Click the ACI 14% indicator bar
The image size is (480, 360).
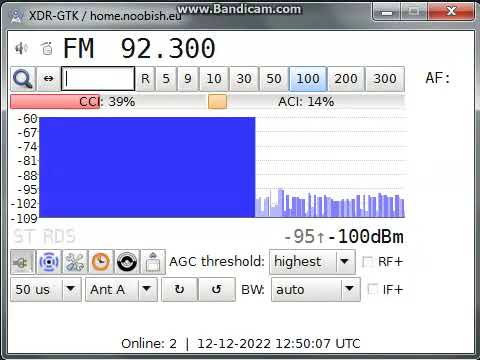306,102
